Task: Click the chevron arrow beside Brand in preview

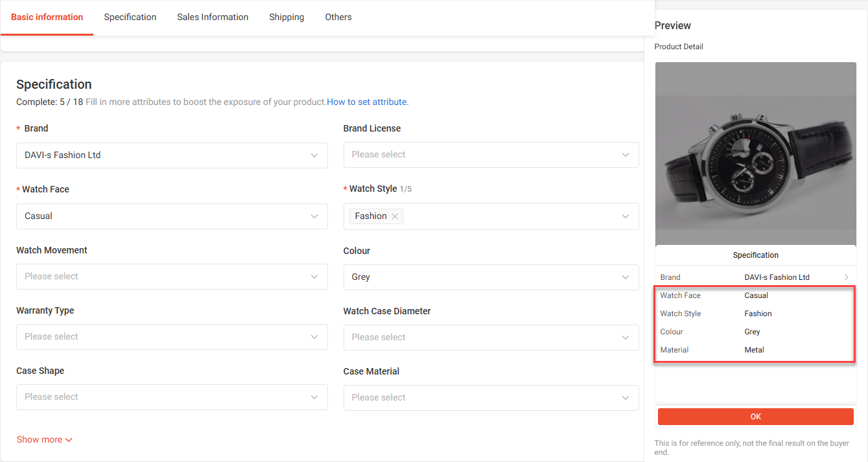Action: click(x=846, y=277)
